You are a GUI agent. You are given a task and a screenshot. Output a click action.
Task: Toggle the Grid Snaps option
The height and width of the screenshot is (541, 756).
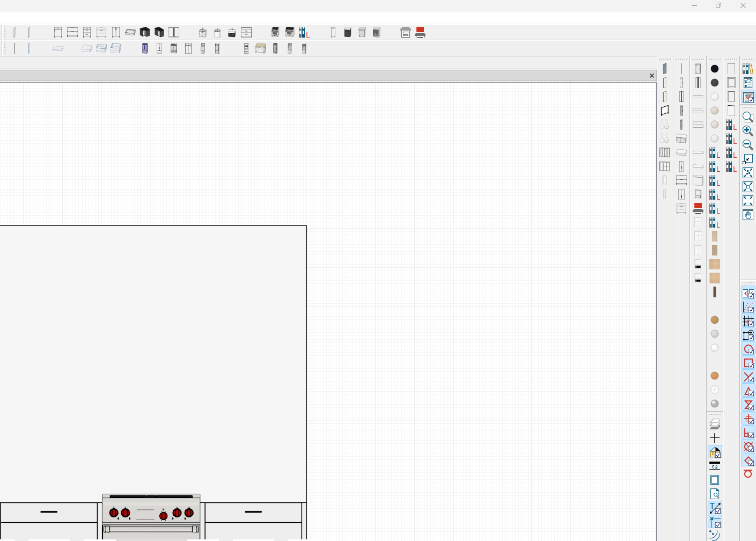pos(748,321)
